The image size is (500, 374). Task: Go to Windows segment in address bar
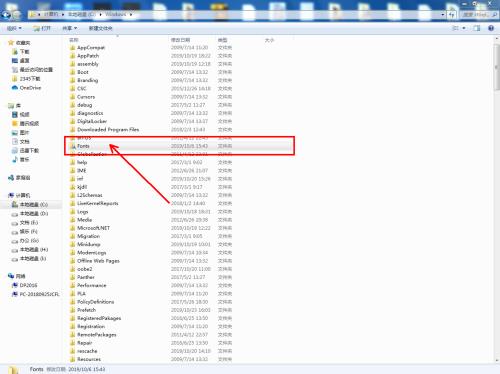click(x=116, y=14)
